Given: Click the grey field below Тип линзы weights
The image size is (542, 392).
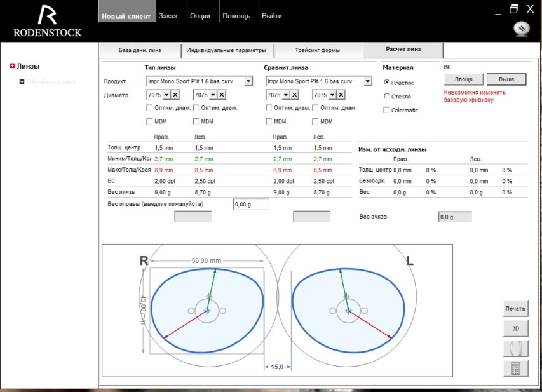Looking at the screenshot, I should click(193, 217).
